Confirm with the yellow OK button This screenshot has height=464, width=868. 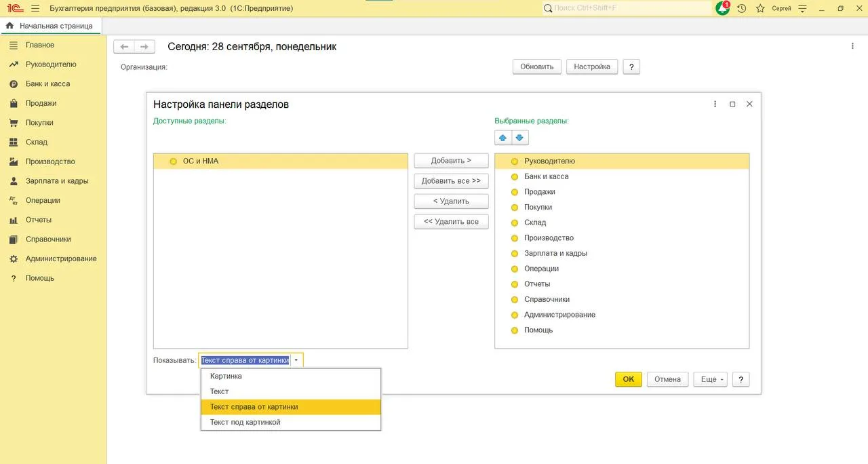(629, 379)
